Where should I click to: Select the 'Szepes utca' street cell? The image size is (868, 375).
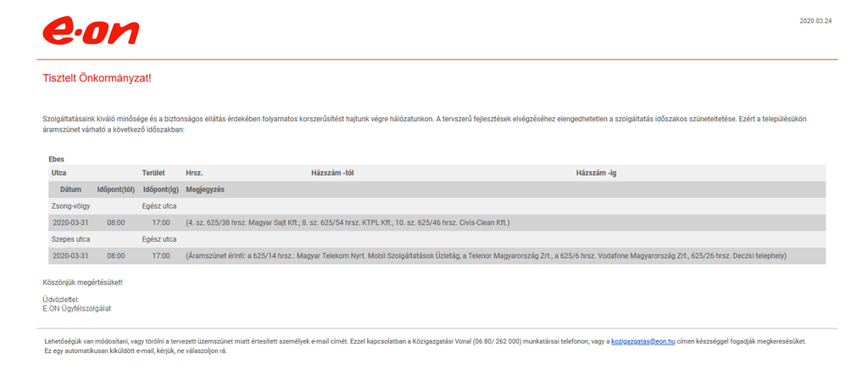[70, 239]
